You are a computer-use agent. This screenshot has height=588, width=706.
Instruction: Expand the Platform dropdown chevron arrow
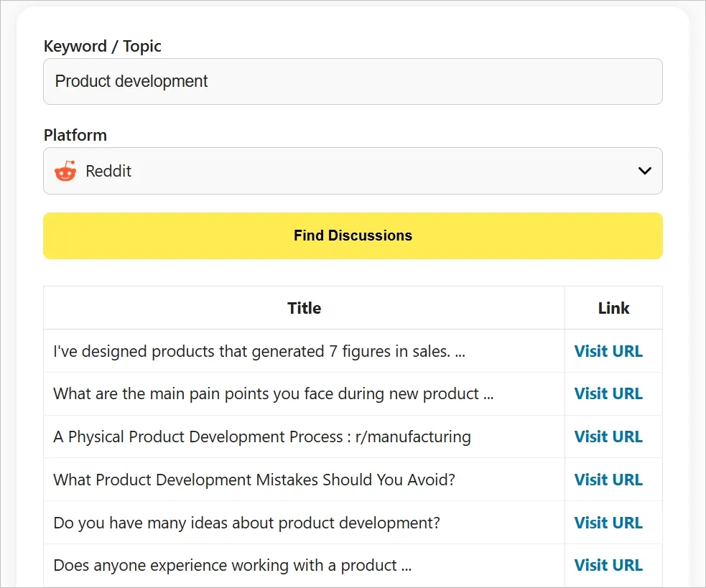(x=644, y=171)
